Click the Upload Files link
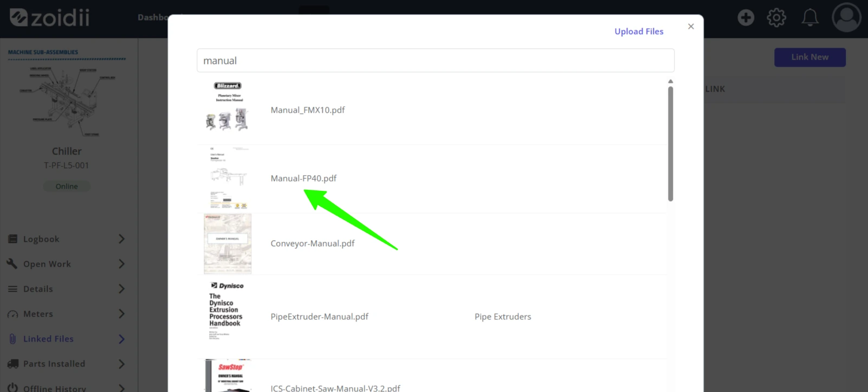868x392 pixels. (x=639, y=31)
